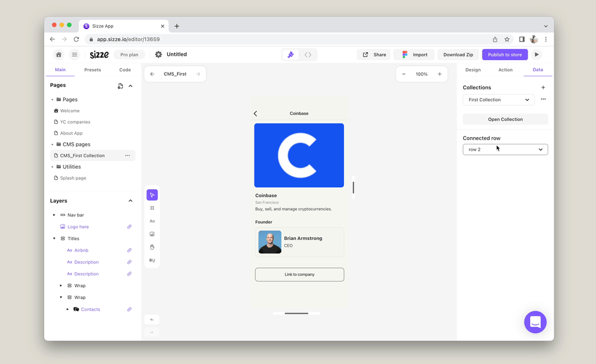
Task: Select the button component tool
Action: coord(152,260)
